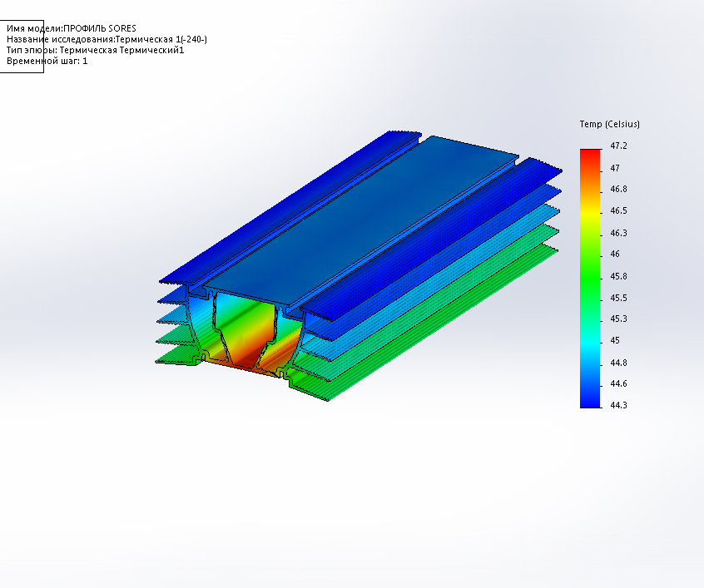Click the 44.3 minimum legend value

coord(618,405)
